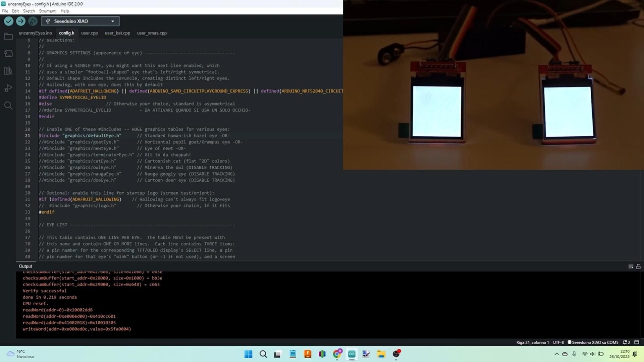This screenshot has height=362, width=644.
Task: Click UTF-8 encoding in status bar
Action: coord(558,342)
